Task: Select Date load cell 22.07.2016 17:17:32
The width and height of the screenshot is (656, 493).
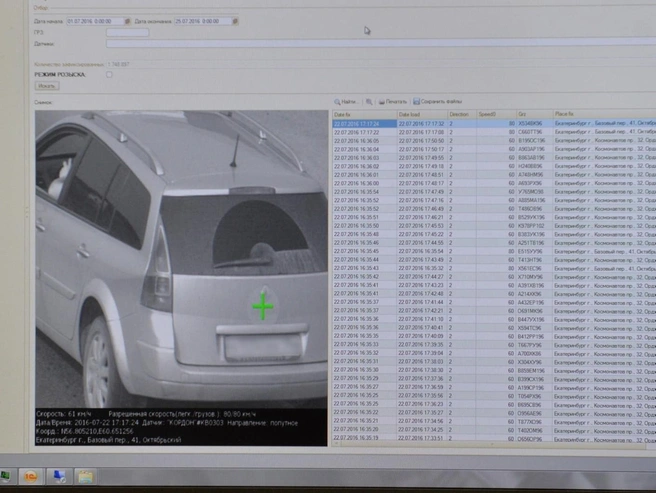Action: coord(422,124)
